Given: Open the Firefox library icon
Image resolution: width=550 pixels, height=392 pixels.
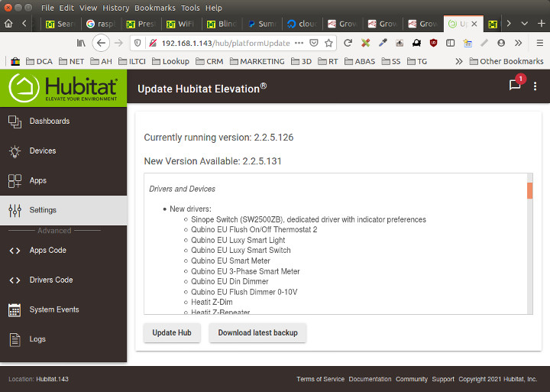Looking at the screenshot, I should tap(81, 43).
